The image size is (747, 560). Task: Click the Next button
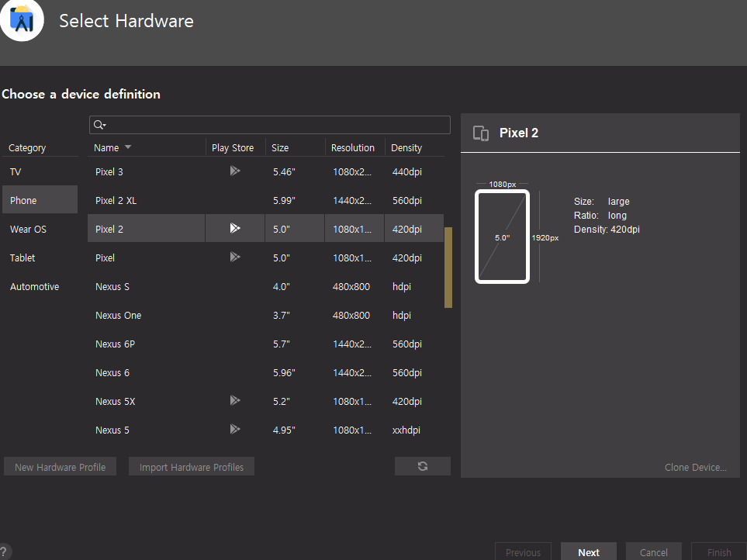click(588, 552)
